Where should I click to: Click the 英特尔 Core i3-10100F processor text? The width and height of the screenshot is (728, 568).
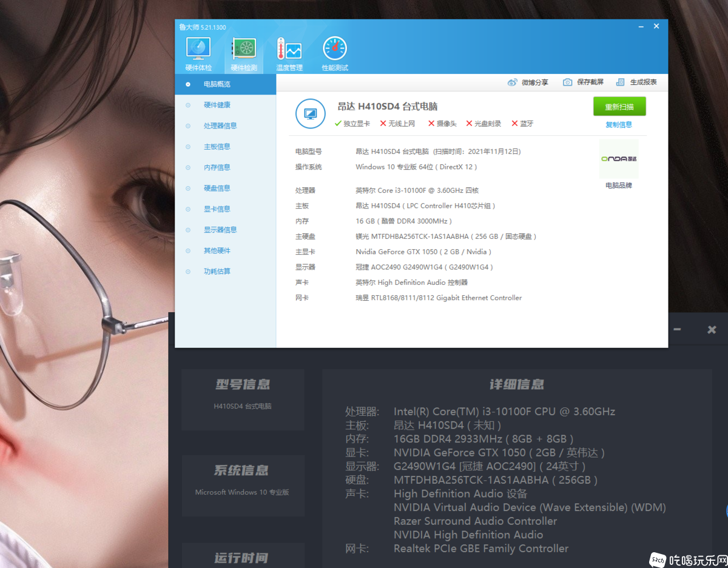click(x=417, y=190)
